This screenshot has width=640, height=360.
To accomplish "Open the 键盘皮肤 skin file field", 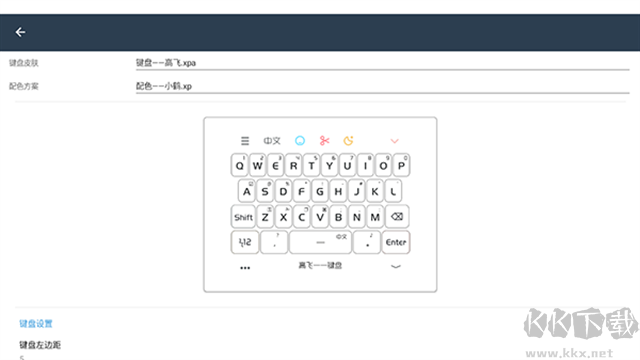I will (x=382, y=63).
